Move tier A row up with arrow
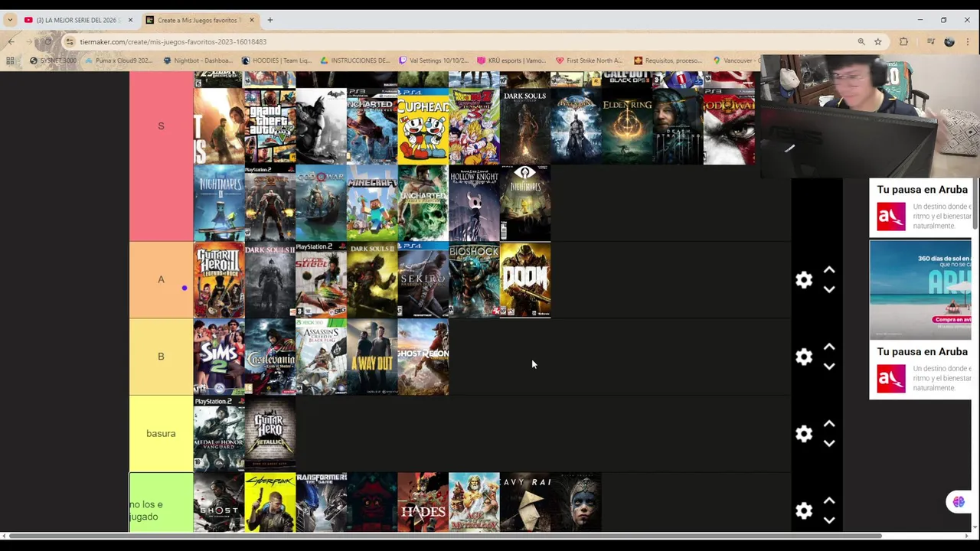Image resolution: width=980 pixels, height=551 pixels. click(x=829, y=270)
